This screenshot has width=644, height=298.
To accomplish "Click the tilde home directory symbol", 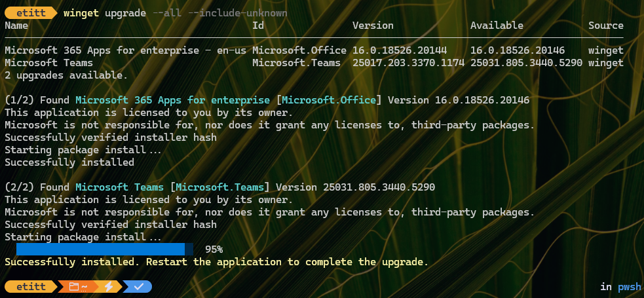I will [84, 286].
